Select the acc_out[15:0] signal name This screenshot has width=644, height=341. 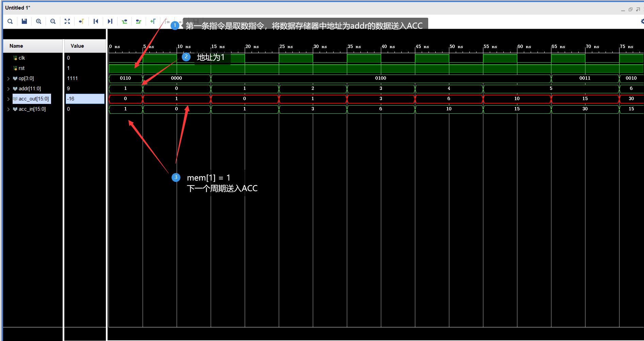coord(33,99)
